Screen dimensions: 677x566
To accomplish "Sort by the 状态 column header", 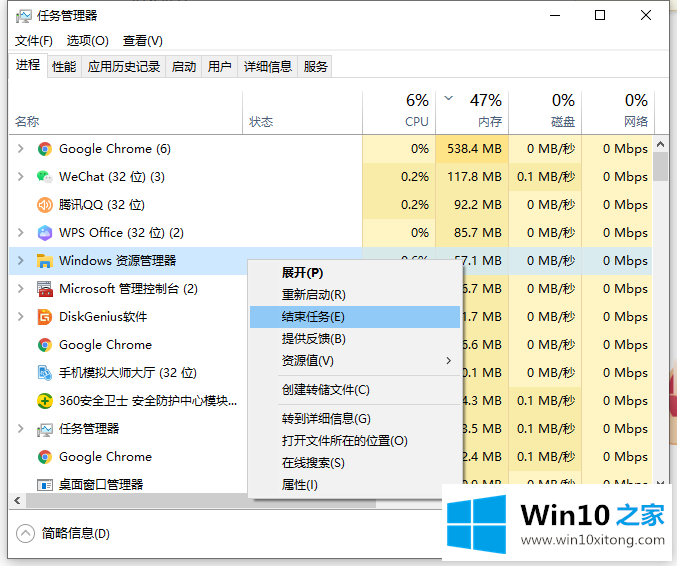I will [x=303, y=112].
